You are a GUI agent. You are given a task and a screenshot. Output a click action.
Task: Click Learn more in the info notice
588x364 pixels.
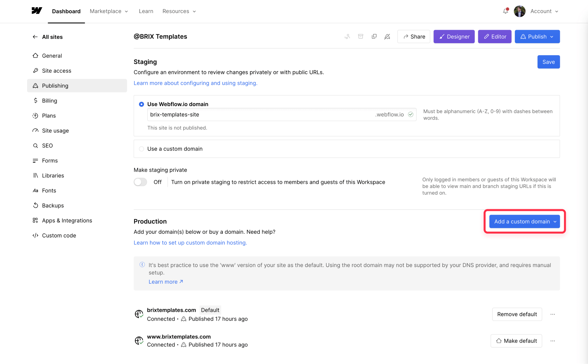166,282
